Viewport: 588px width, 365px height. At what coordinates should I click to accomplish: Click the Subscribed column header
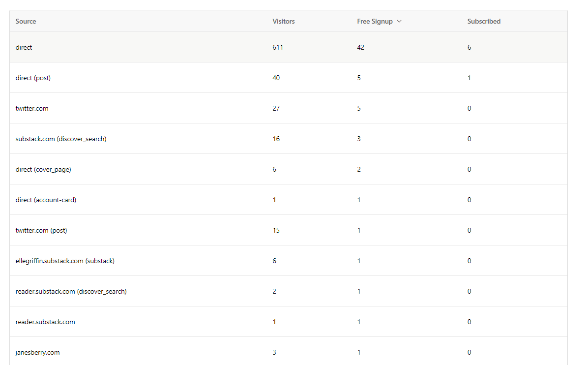484,22
